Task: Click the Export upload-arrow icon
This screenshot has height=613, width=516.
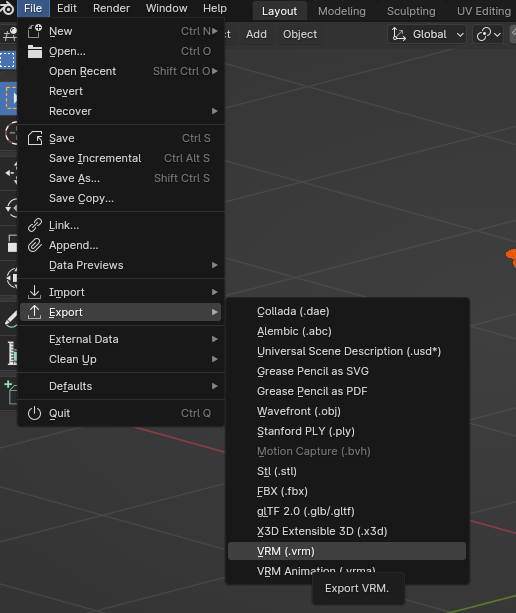Action: (x=34, y=312)
